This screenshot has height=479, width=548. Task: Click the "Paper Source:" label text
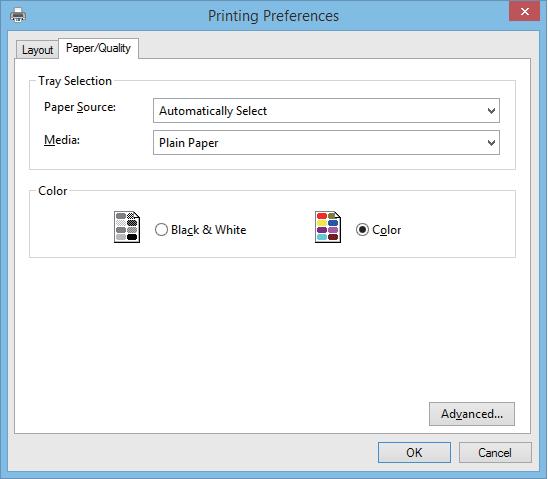(x=80, y=107)
